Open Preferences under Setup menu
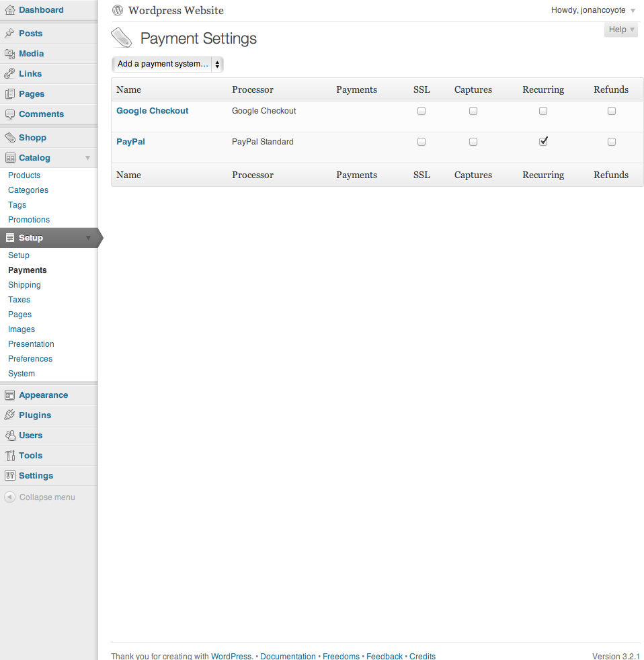The image size is (644, 660). click(30, 359)
